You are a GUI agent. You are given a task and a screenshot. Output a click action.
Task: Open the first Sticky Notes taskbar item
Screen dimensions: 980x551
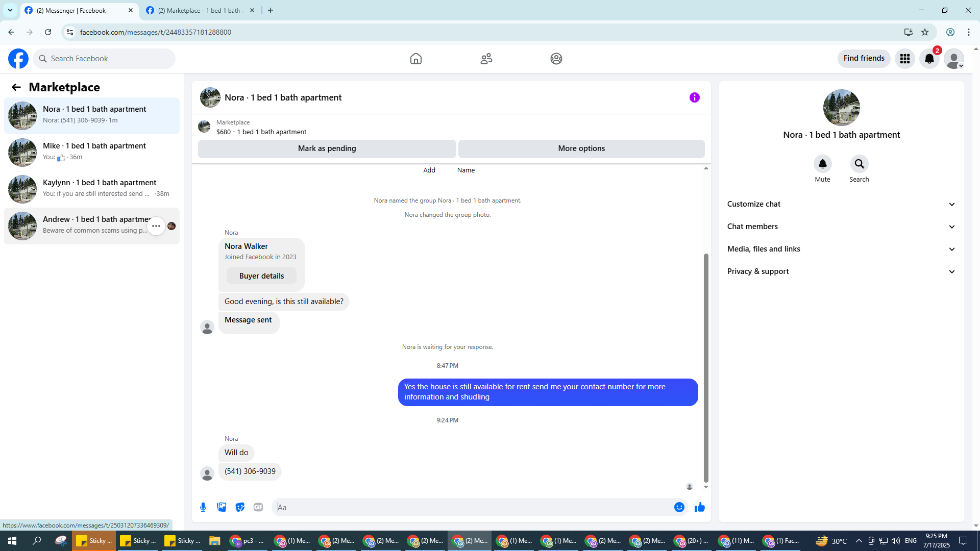coord(94,541)
